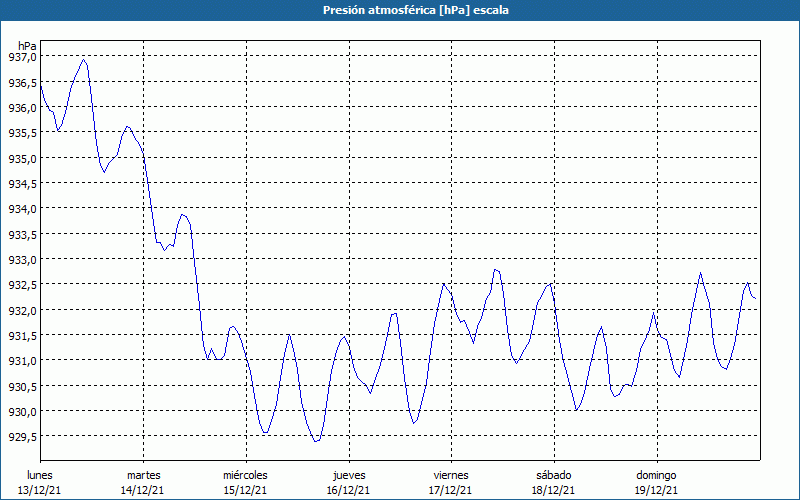
Task: Click the 935,5 axis value
Action: pyautogui.click(x=22, y=133)
